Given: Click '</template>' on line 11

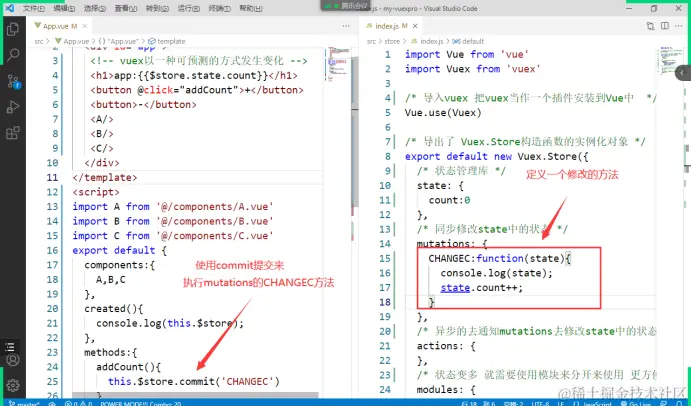Looking at the screenshot, I should 105,177.
